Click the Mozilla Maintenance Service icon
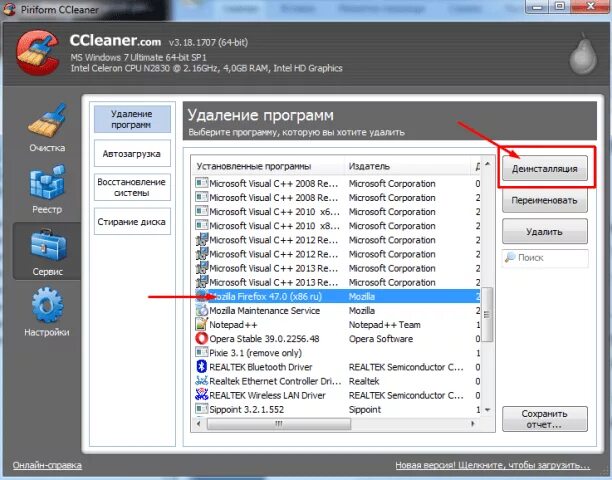The image size is (612, 480). 201,310
